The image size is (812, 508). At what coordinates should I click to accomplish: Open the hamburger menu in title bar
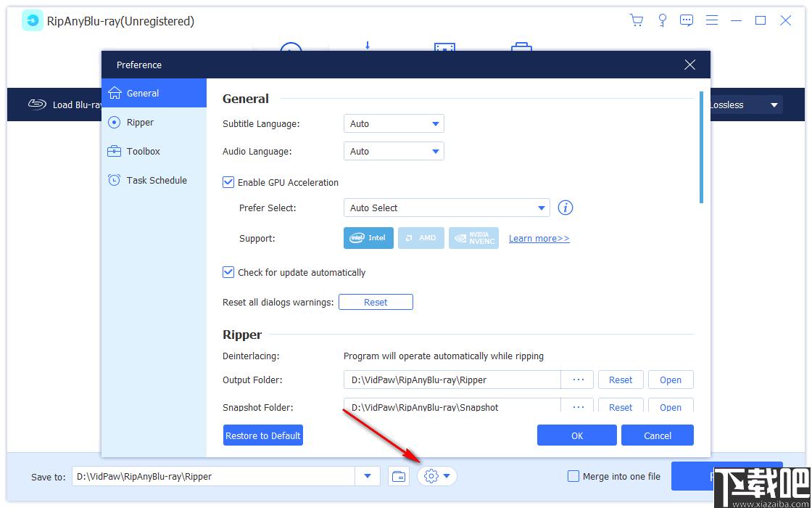point(712,20)
